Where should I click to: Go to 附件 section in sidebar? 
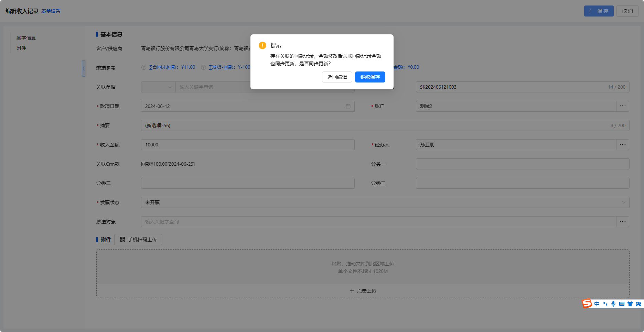click(x=21, y=48)
